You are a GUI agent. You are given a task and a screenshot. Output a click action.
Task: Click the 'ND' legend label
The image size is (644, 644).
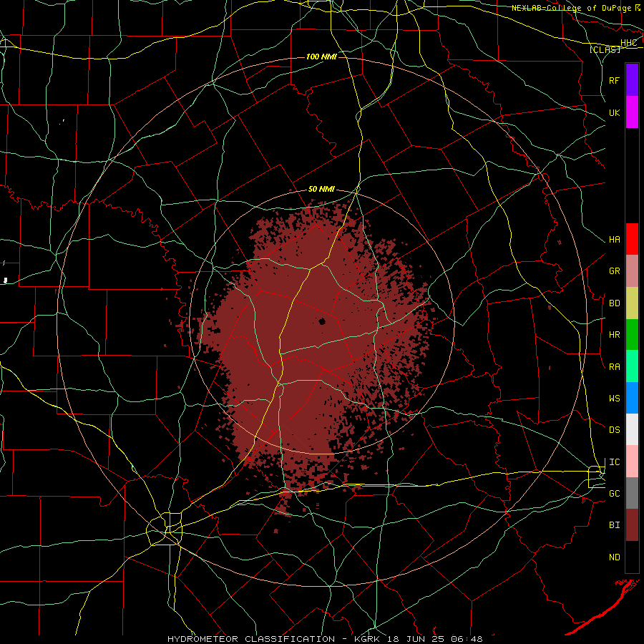pyautogui.click(x=614, y=557)
